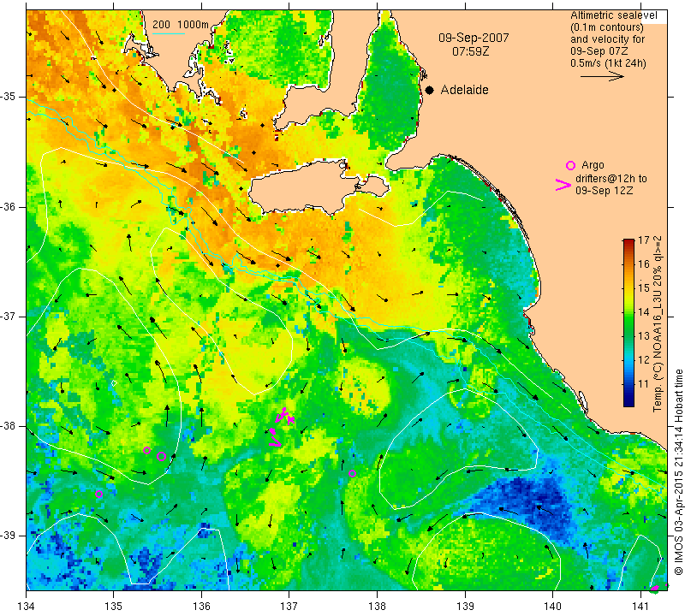Click the black Adelaide city dot
The width and height of the screenshot is (685, 616).
tap(430, 91)
